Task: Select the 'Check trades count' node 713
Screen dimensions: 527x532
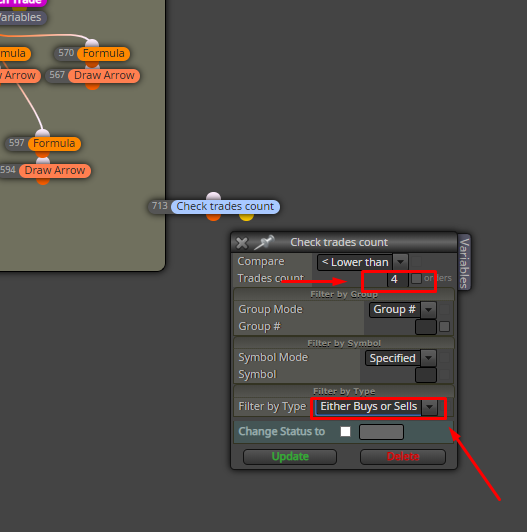Action: tap(225, 206)
